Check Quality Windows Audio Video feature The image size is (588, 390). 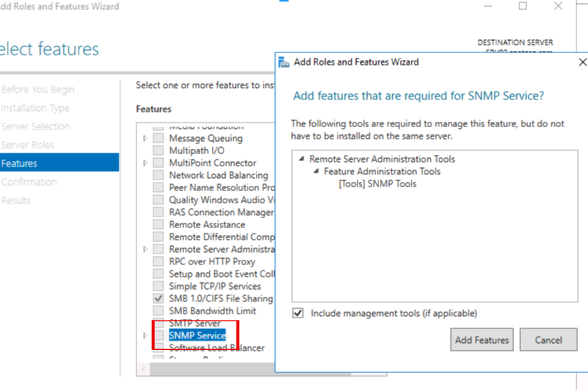pos(158,200)
